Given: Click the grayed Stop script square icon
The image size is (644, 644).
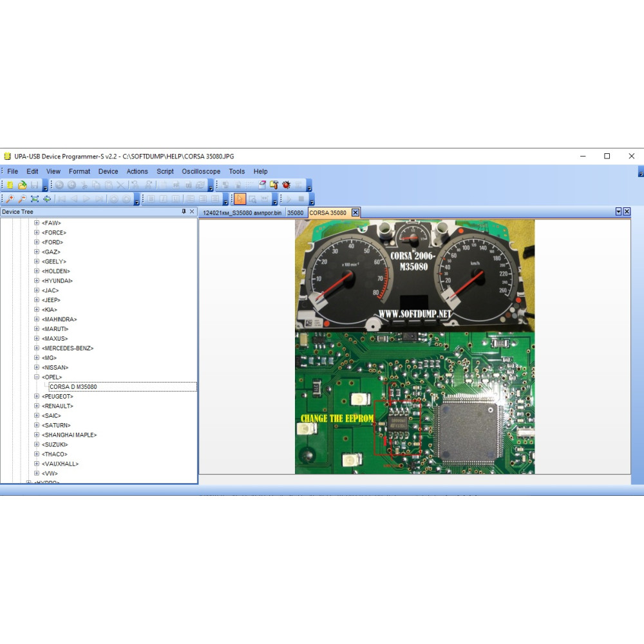Looking at the screenshot, I should pos(301,199).
